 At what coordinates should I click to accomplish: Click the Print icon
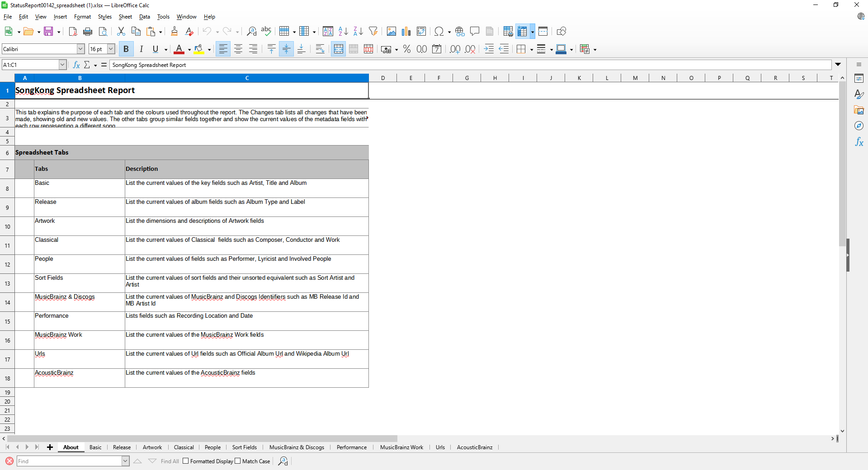click(x=88, y=31)
